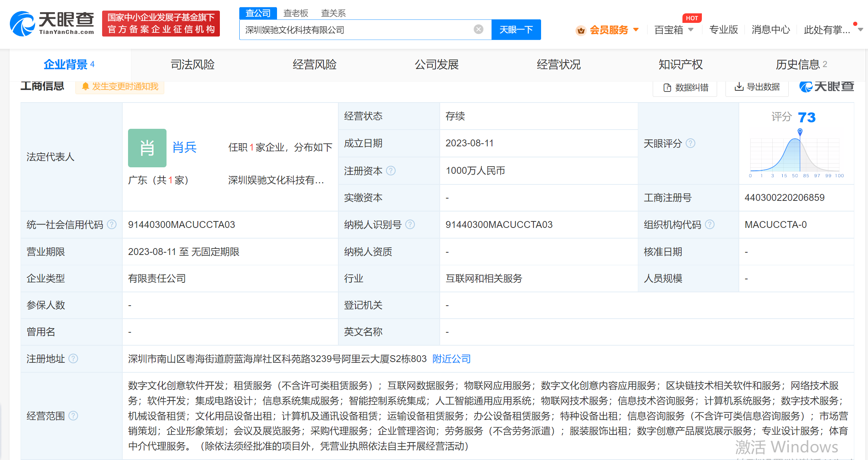Click the 肖 avatar thumbnail
The height and width of the screenshot is (460, 868).
[147, 148]
